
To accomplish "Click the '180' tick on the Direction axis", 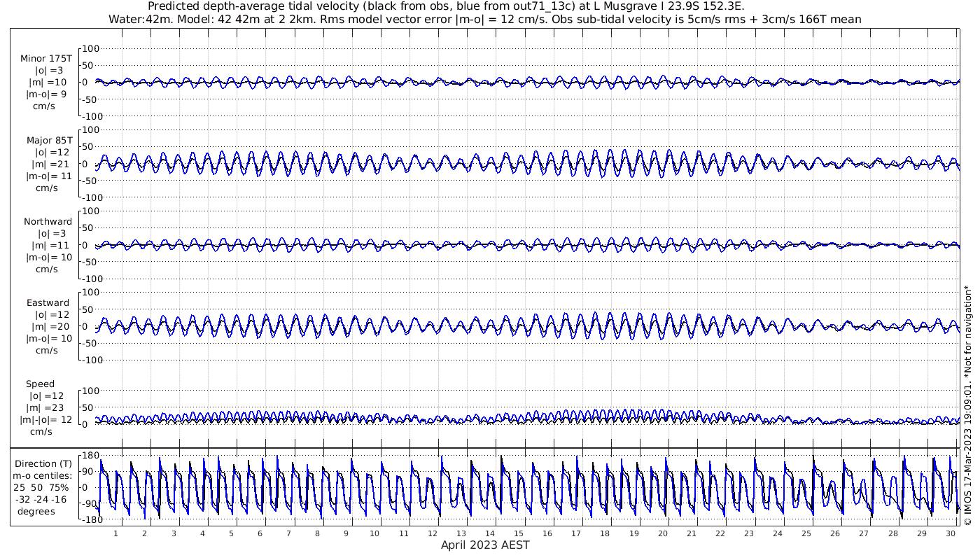I will [91, 456].
